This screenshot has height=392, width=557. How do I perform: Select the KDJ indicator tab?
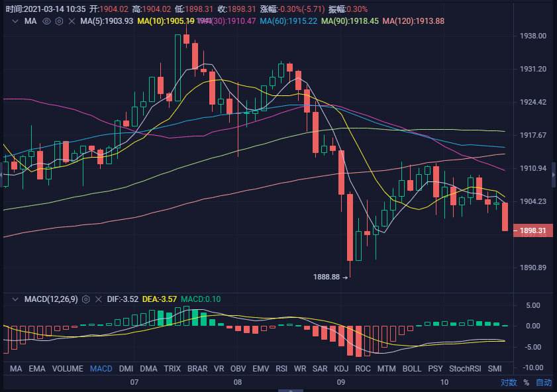pos(341,369)
